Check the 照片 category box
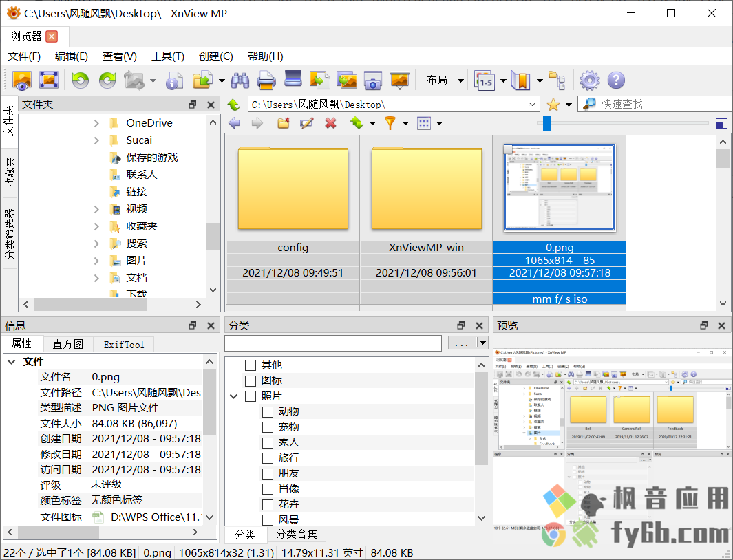This screenshot has height=560, width=733. (x=251, y=396)
